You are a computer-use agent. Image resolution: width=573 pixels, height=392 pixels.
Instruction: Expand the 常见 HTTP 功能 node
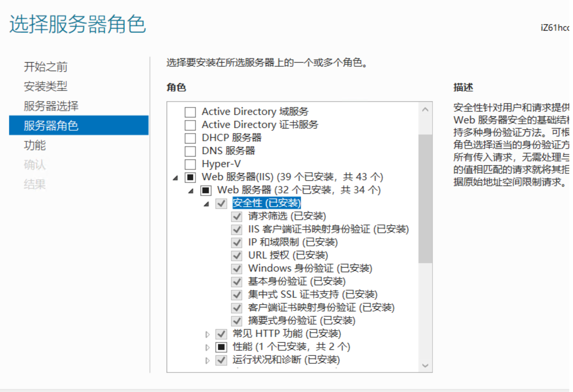point(207,334)
